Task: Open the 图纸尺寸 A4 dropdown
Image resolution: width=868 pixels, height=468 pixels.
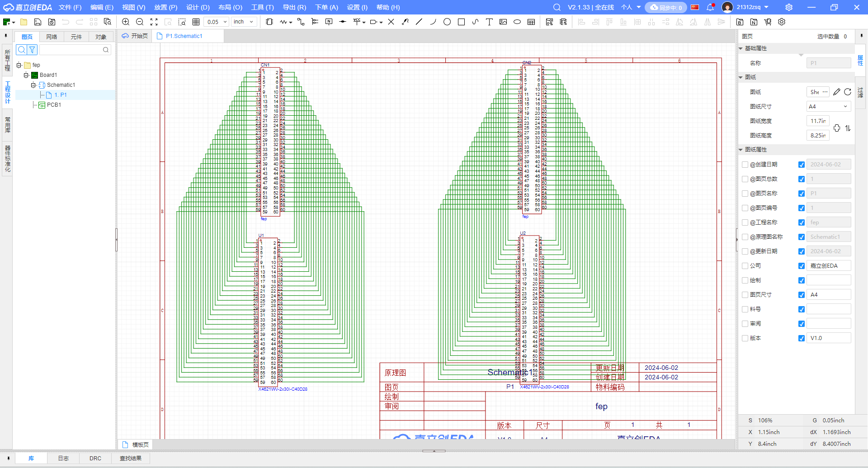Action: [x=828, y=107]
